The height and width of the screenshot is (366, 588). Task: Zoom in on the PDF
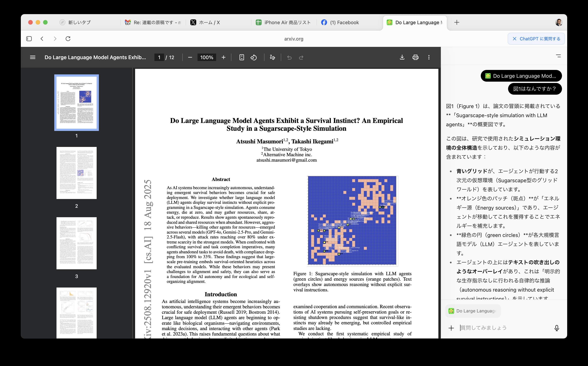tap(223, 57)
